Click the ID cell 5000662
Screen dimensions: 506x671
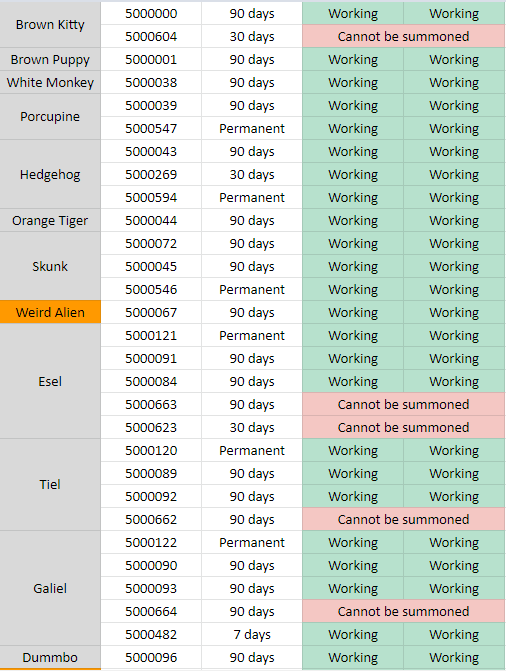point(151,520)
